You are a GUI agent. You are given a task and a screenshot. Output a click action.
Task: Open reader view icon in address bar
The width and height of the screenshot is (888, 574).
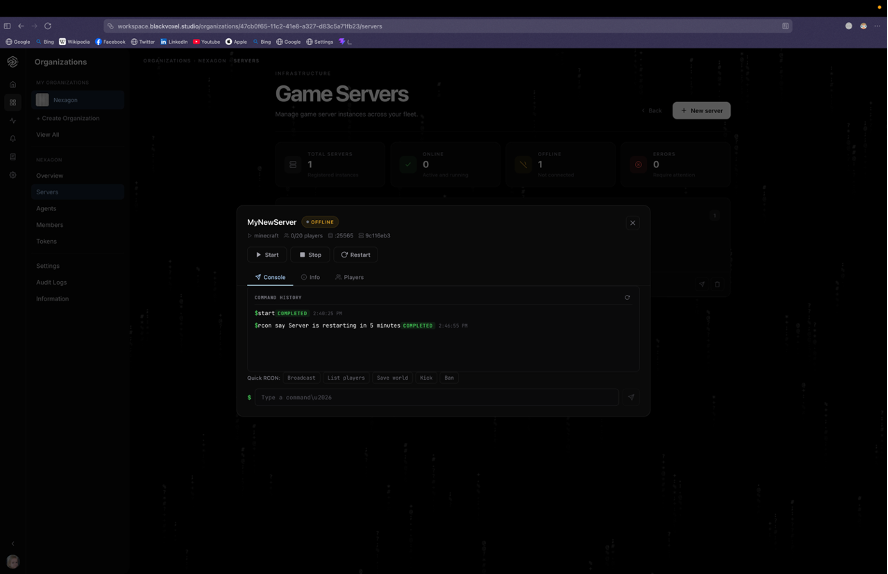(x=785, y=26)
